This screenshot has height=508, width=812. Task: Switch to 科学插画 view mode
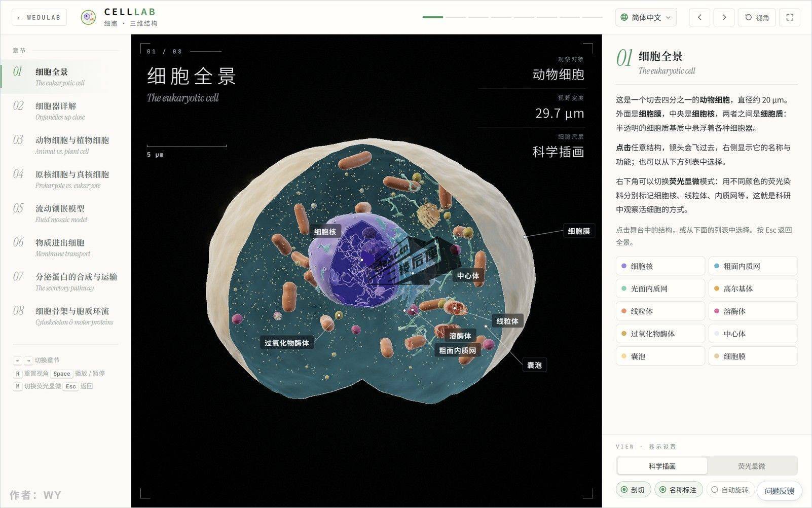click(x=662, y=466)
